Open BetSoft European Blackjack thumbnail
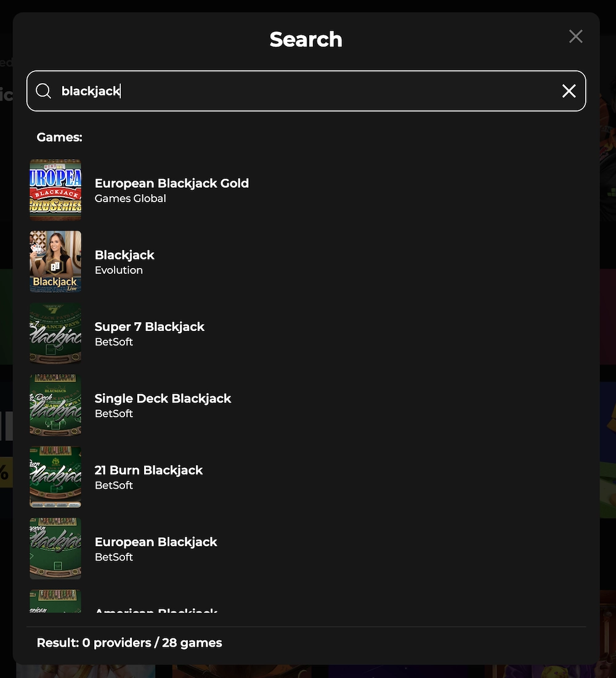The height and width of the screenshot is (678, 616). 55,549
